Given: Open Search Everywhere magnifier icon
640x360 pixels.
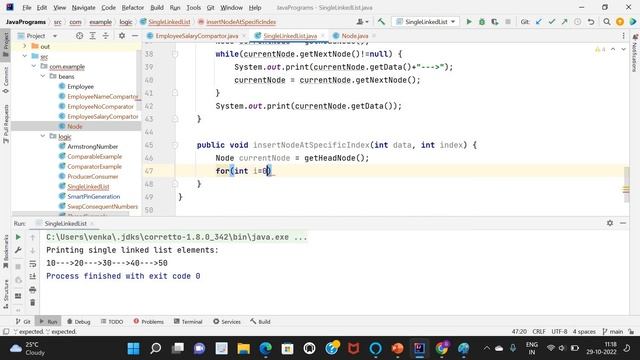Looking at the screenshot, I should click(x=607, y=22).
